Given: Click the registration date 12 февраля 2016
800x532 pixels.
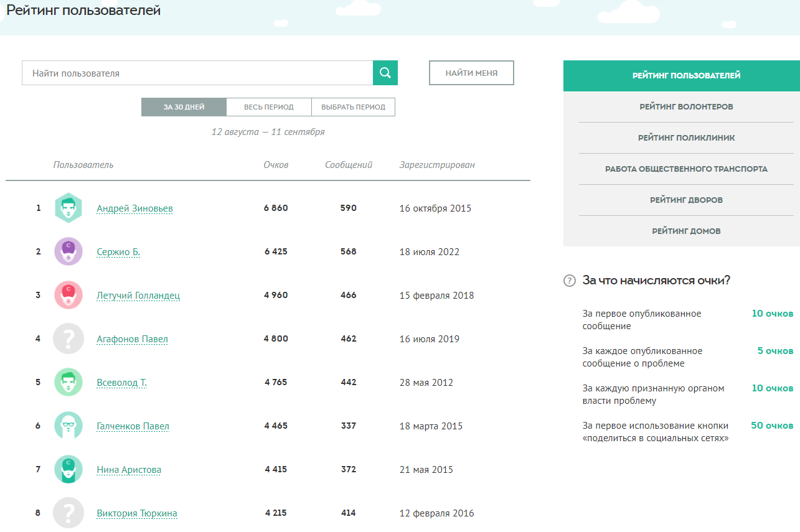Looking at the screenshot, I should click(x=436, y=513).
